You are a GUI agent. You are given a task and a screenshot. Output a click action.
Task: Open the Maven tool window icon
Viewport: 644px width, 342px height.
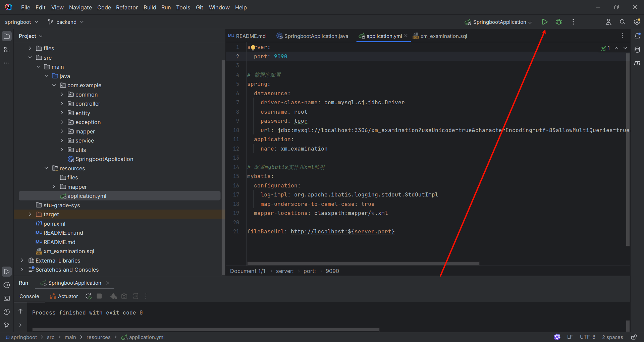coord(637,63)
